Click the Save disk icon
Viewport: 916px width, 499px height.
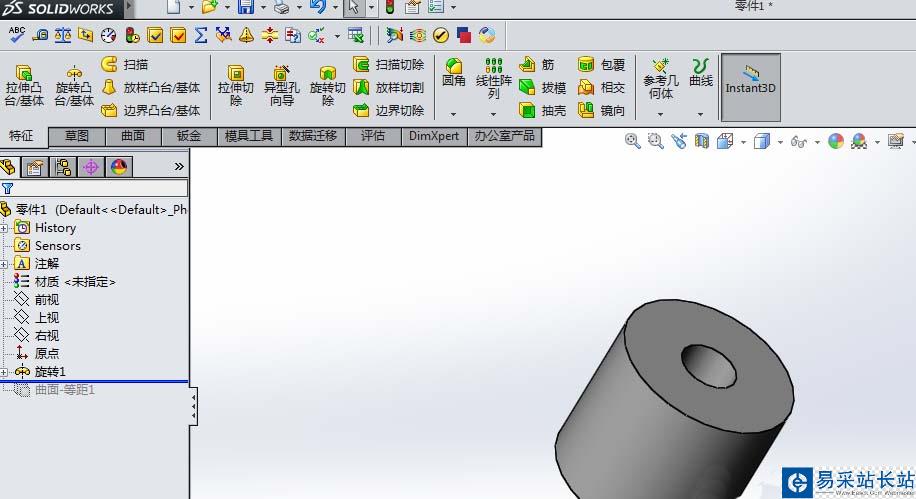point(245,7)
